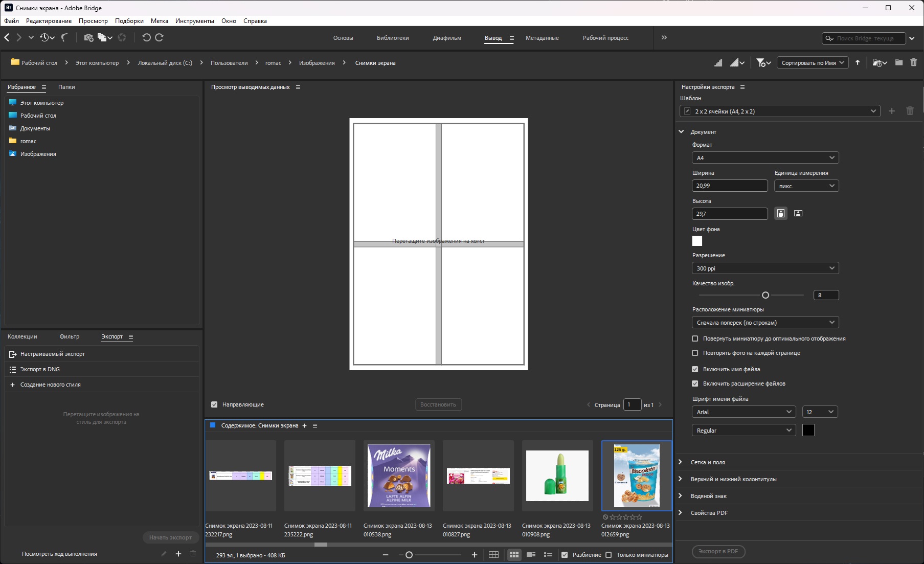Click the Экспорт в PDF button
The height and width of the screenshot is (564, 924).
pos(718,552)
